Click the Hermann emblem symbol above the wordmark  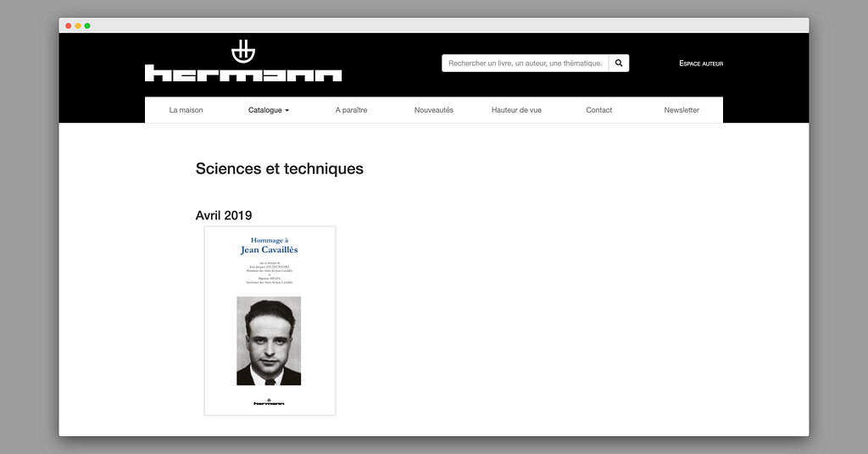pos(242,51)
